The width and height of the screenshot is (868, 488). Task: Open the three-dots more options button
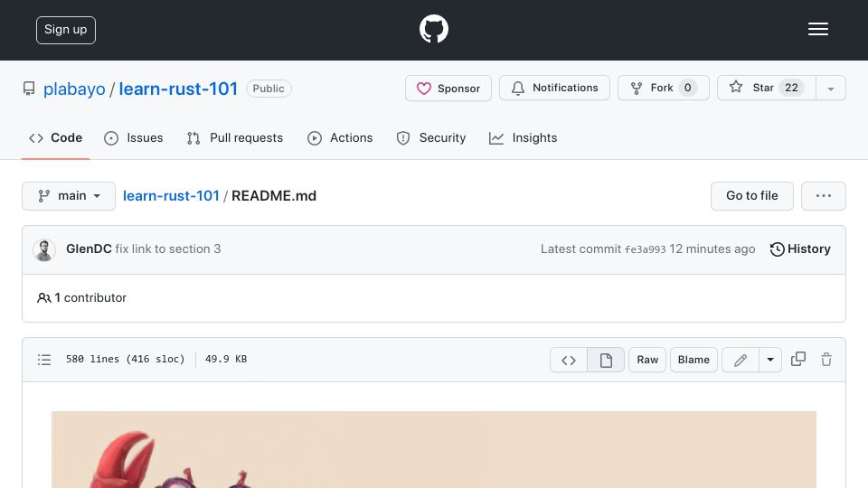coord(823,196)
